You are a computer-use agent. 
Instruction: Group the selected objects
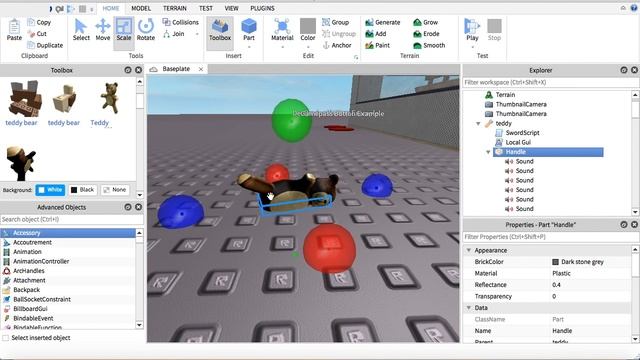(336, 22)
